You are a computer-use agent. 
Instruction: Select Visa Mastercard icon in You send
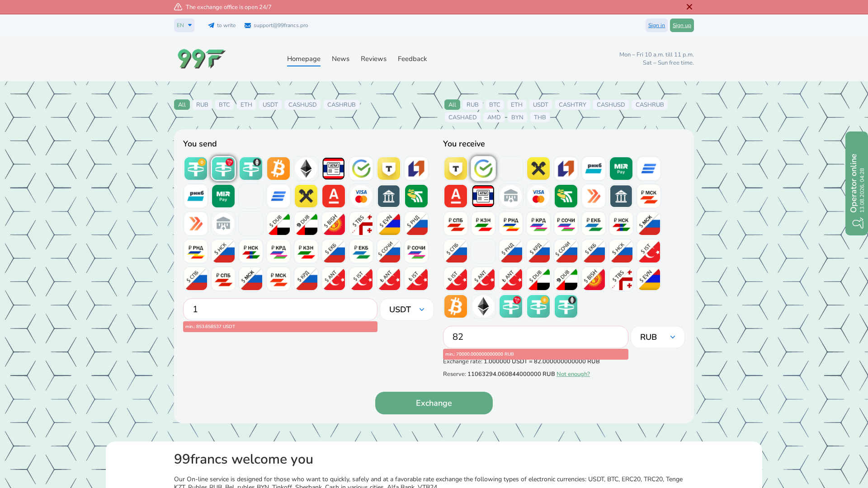[361, 196]
